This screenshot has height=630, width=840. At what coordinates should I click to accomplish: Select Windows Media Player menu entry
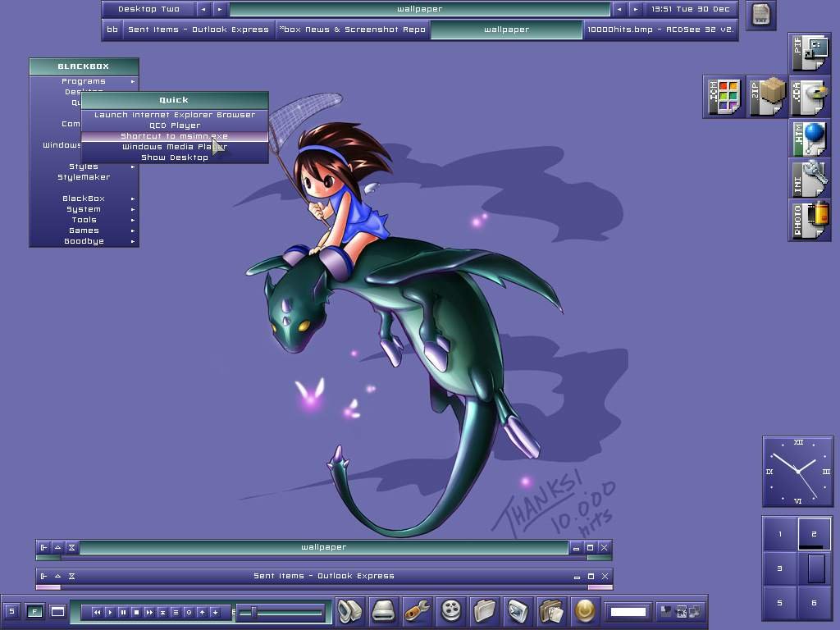tap(175, 147)
